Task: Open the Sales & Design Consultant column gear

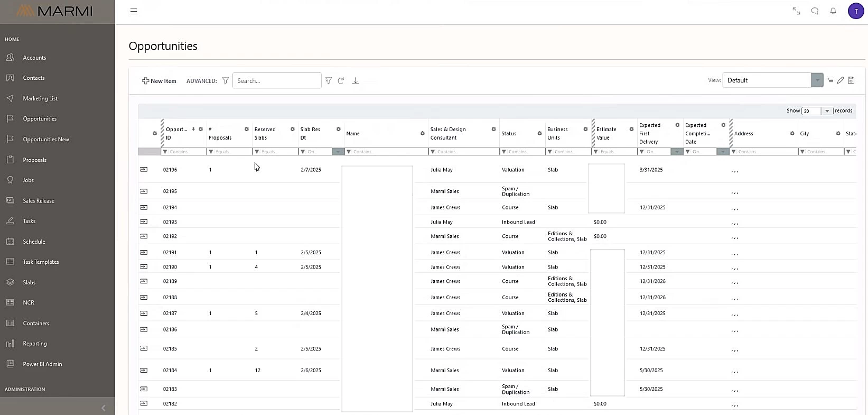Action: click(x=494, y=129)
